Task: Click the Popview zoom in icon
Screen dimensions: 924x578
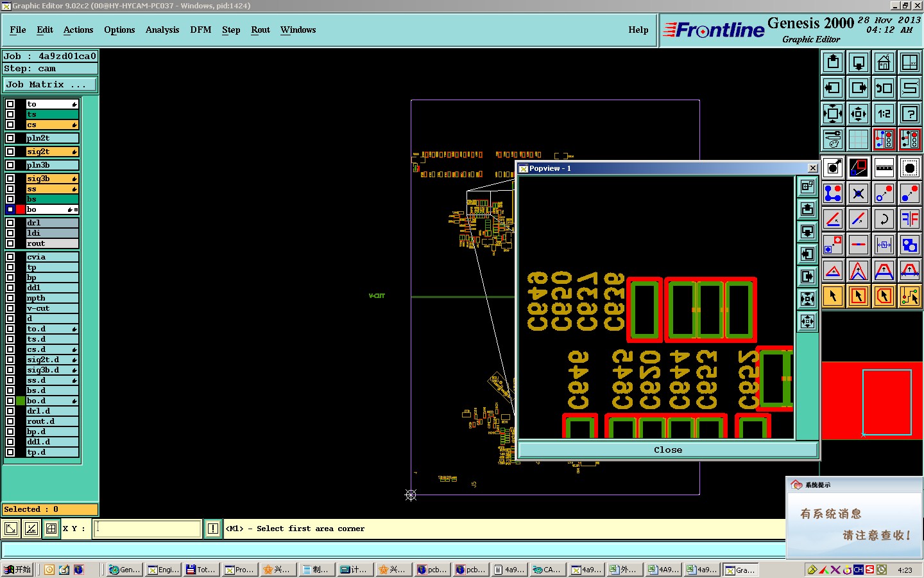Action: pyautogui.click(x=807, y=299)
